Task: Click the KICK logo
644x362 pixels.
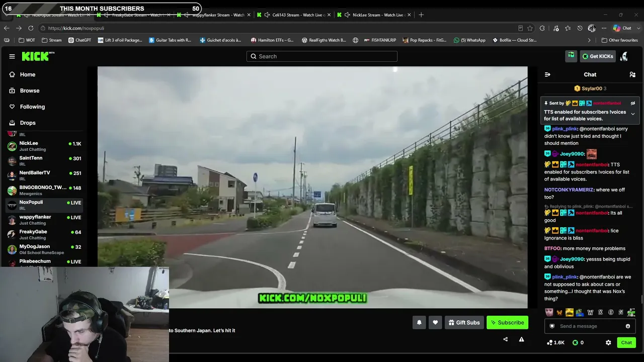Action: coord(38,56)
